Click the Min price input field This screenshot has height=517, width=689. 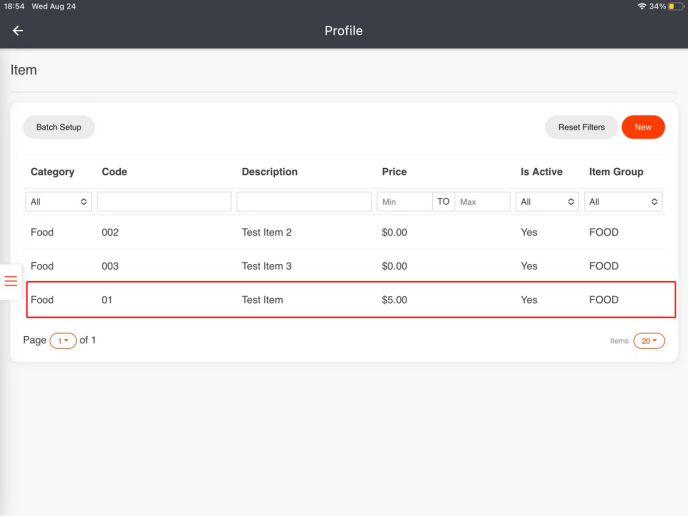404,202
